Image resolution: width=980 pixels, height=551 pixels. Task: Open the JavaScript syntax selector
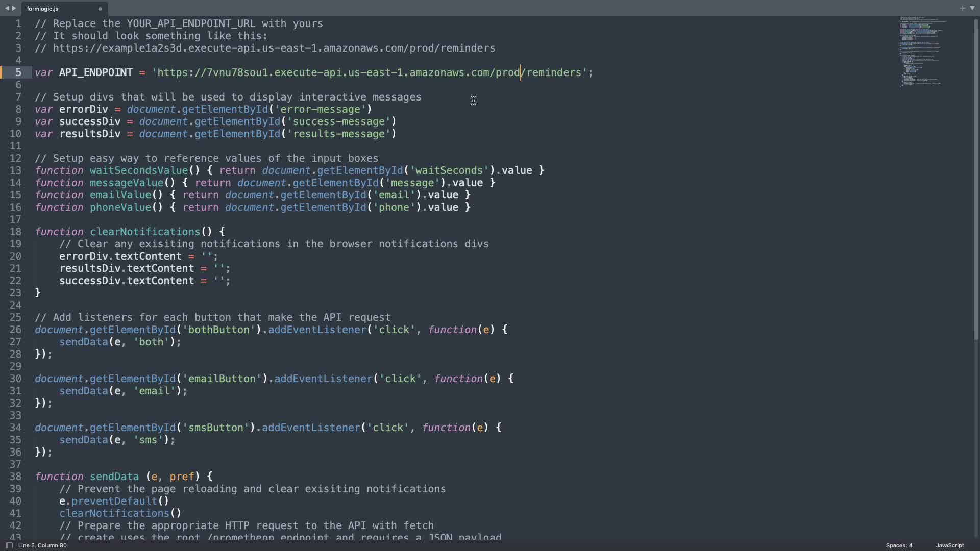[x=949, y=545]
